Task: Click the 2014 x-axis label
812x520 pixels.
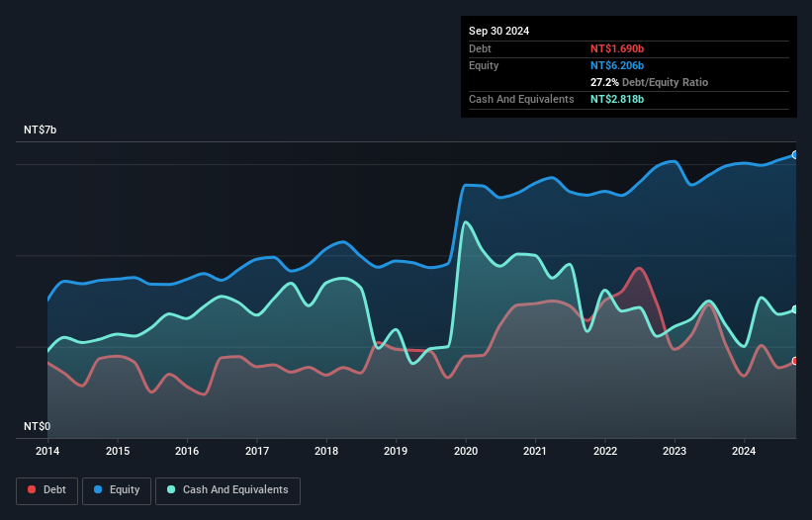Action: (47, 451)
